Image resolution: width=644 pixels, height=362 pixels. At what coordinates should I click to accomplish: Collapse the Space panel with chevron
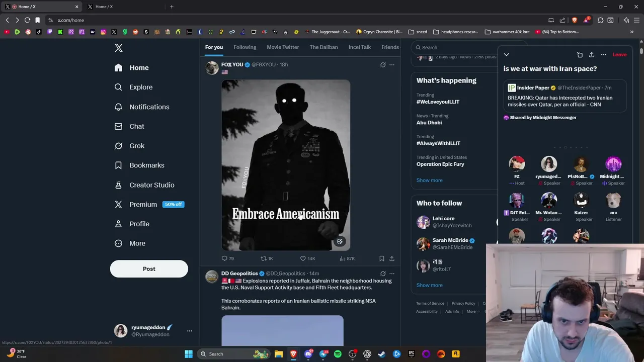(507, 55)
